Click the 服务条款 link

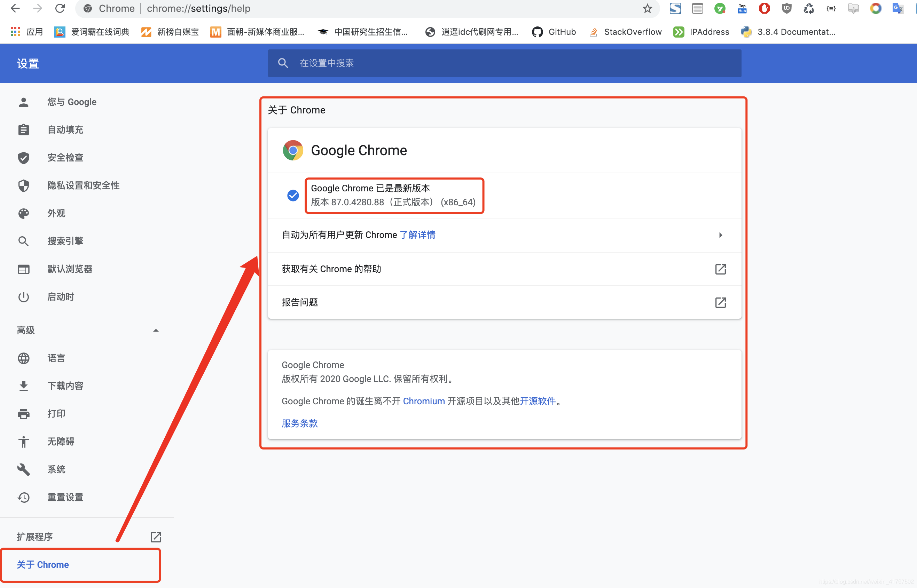[x=299, y=423]
